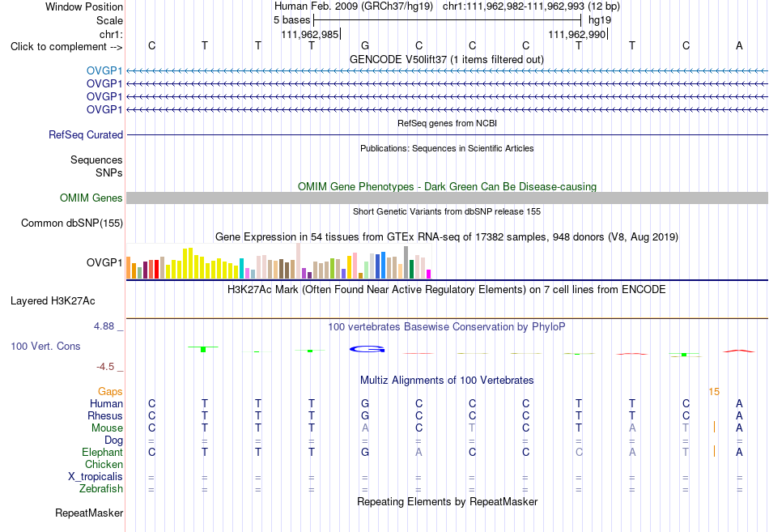Click the orange Gaps label
The width and height of the screenshot is (769, 532).
pyautogui.click(x=110, y=392)
